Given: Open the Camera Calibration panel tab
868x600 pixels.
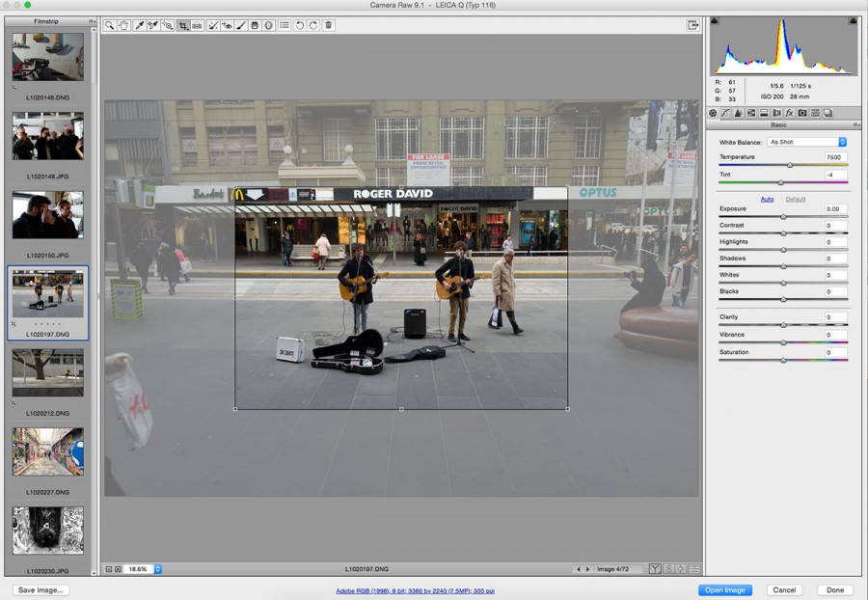Looking at the screenshot, I should 802,113.
